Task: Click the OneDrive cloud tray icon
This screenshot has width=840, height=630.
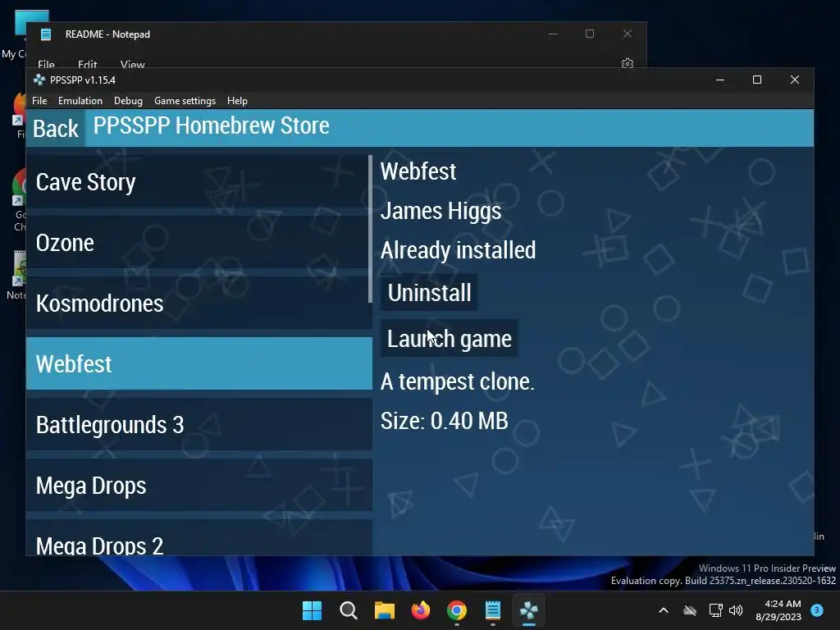Action: [x=690, y=610]
